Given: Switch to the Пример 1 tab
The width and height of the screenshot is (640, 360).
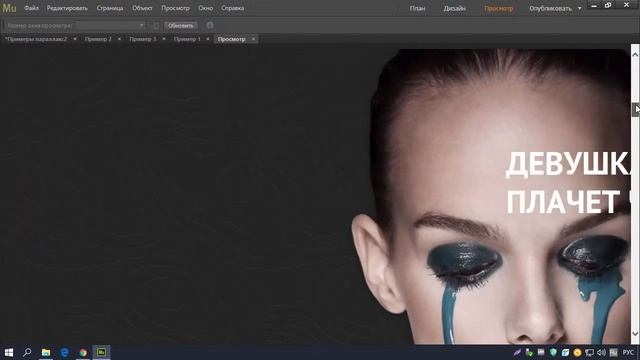Looking at the screenshot, I should click(187, 39).
